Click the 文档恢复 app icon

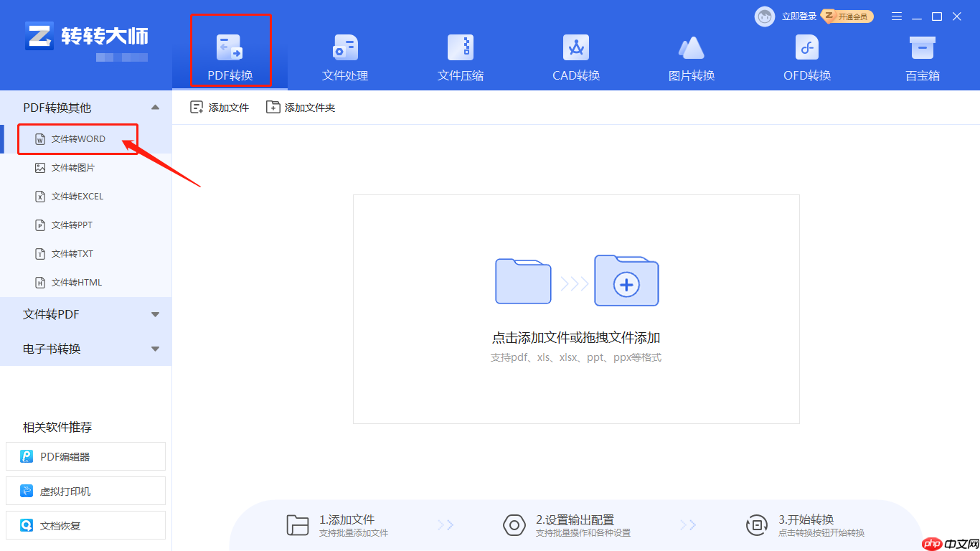[27, 525]
